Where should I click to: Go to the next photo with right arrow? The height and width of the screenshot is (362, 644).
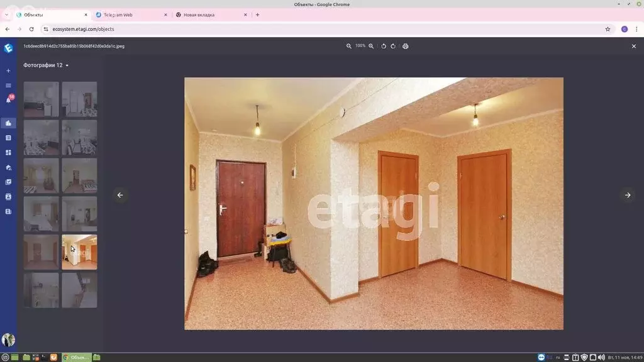pyautogui.click(x=627, y=195)
